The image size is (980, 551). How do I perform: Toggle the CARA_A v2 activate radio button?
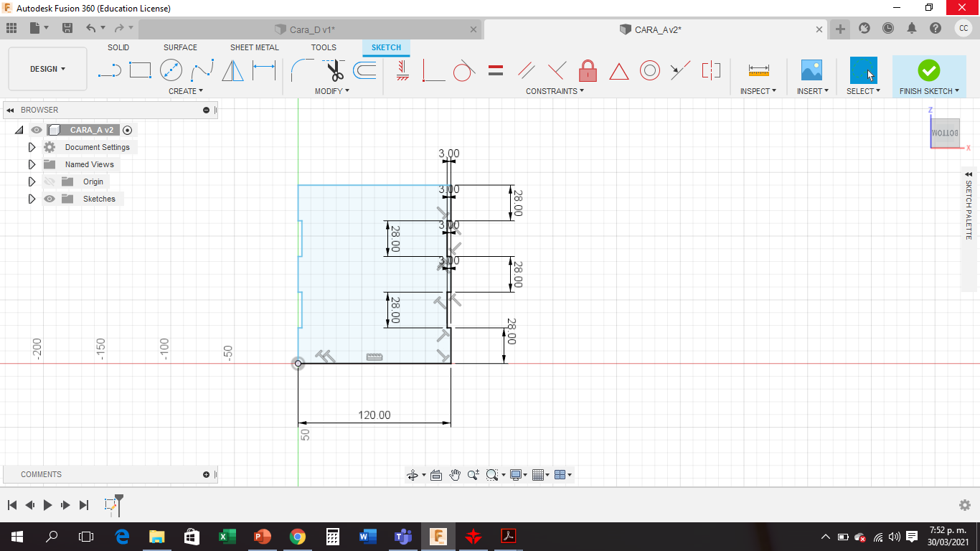127,130
